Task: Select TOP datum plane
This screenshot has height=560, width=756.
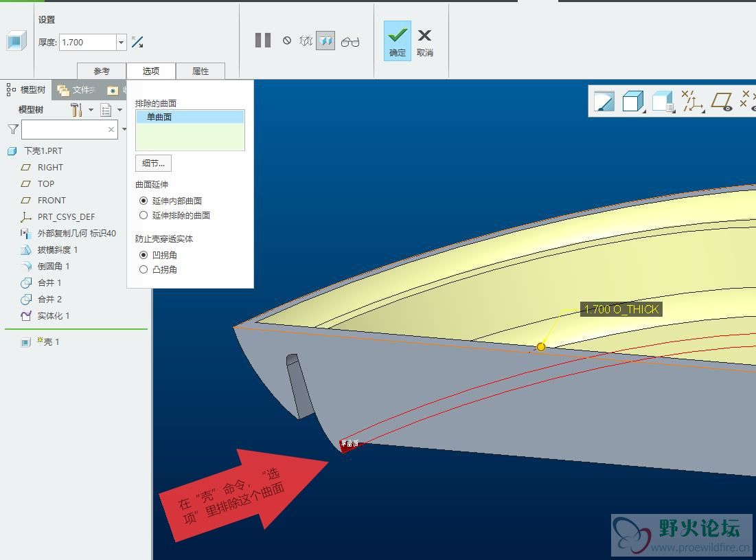Action: [46, 183]
